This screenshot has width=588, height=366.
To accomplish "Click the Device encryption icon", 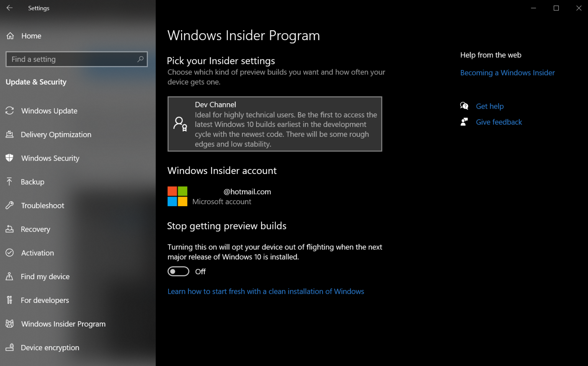I will pos(10,347).
